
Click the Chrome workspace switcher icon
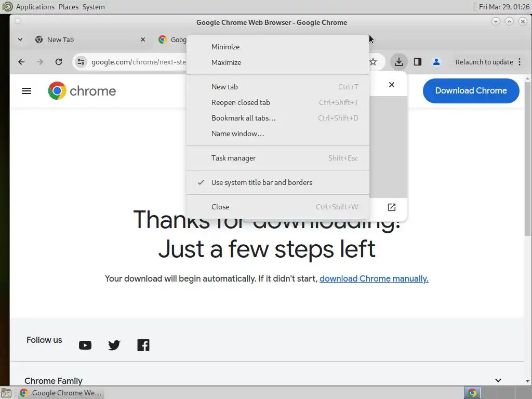[x=472, y=393]
